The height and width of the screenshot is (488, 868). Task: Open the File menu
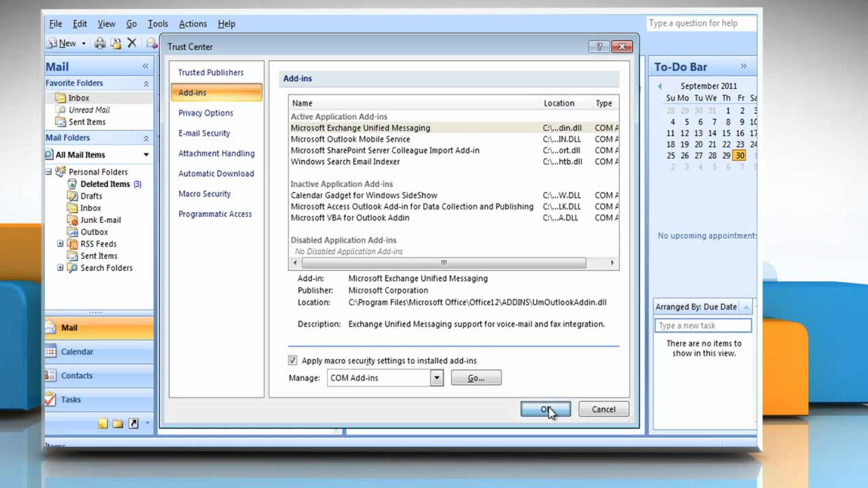click(56, 24)
